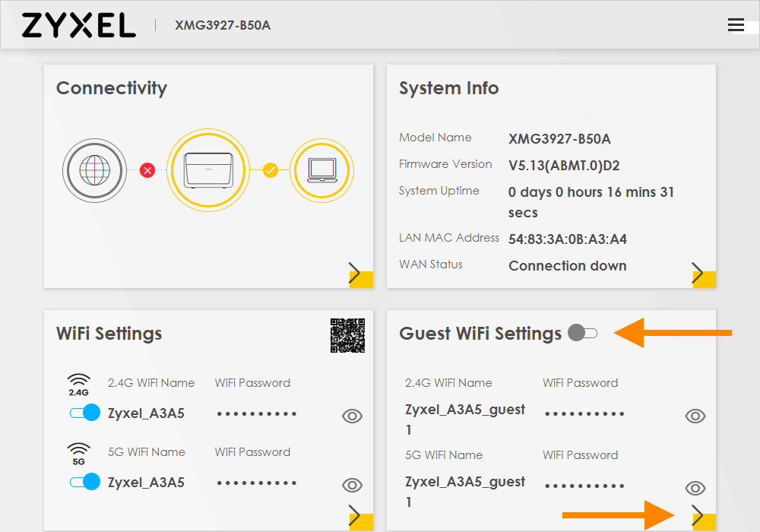
Task: Enable the Guest WiFi Settings toggle
Action: [x=583, y=333]
